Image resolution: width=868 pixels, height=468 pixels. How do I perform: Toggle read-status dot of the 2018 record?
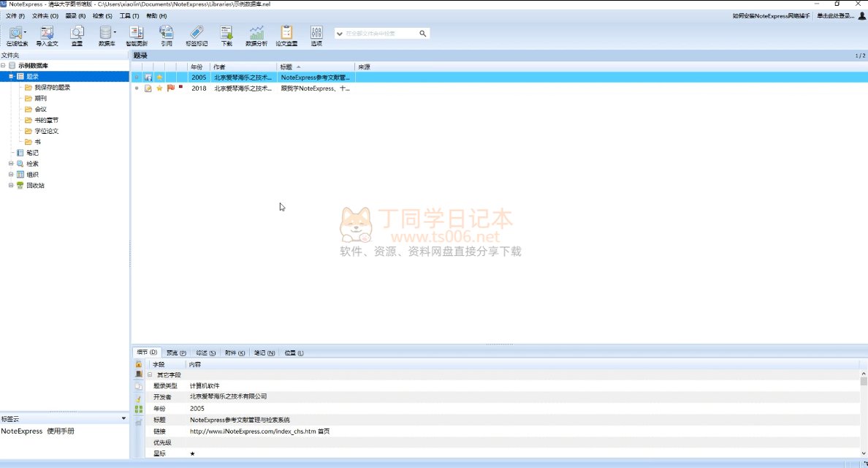point(137,88)
